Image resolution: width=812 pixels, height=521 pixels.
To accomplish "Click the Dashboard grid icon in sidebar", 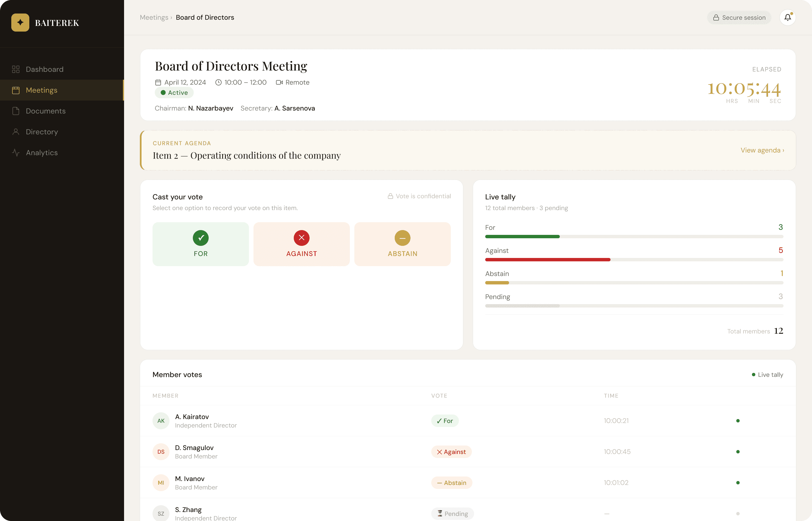I will click(x=16, y=69).
